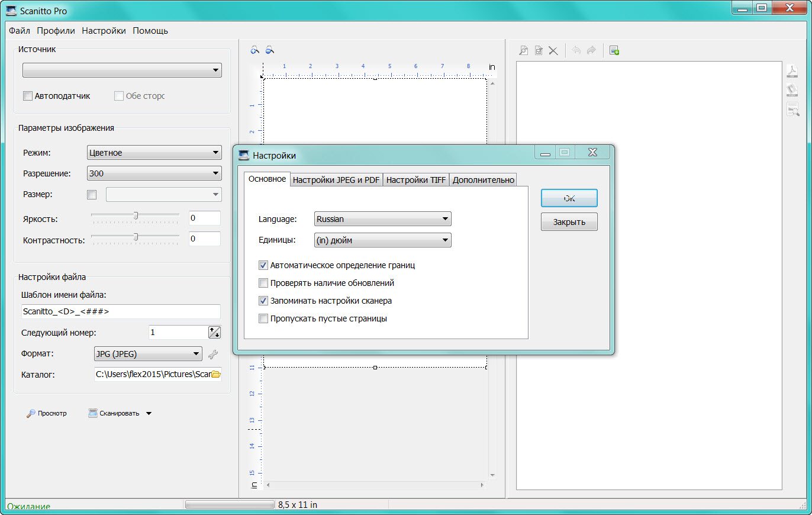Browse for folder via the Каталог folder icon
This screenshot has height=515, width=812.
tap(216, 374)
